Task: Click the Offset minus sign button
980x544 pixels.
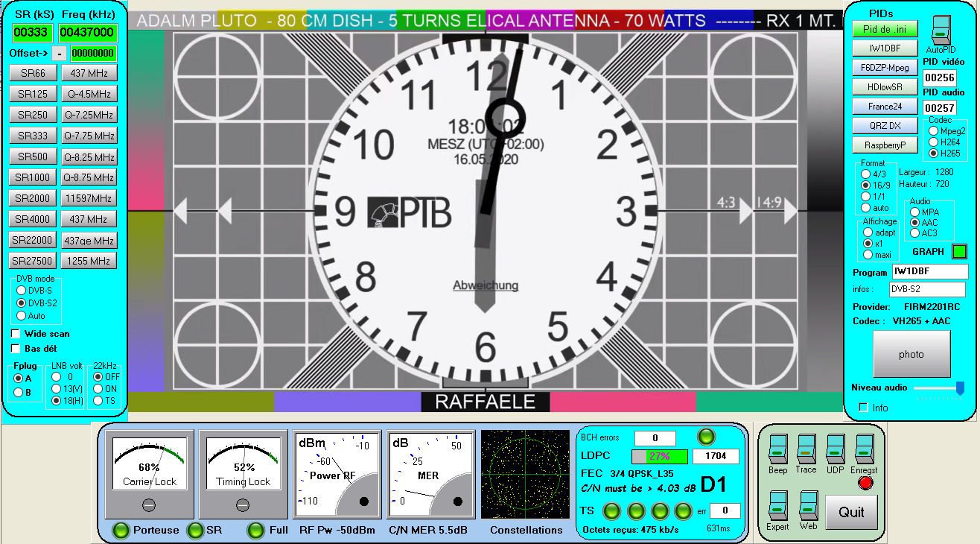Action: pyautogui.click(x=59, y=53)
